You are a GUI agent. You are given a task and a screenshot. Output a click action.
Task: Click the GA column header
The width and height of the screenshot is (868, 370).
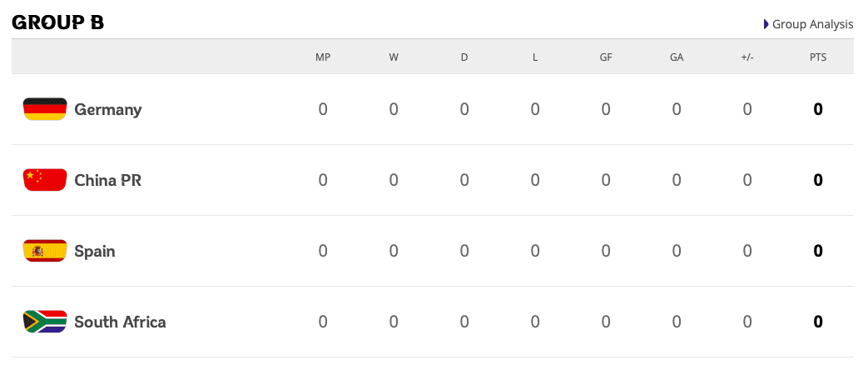(677, 57)
